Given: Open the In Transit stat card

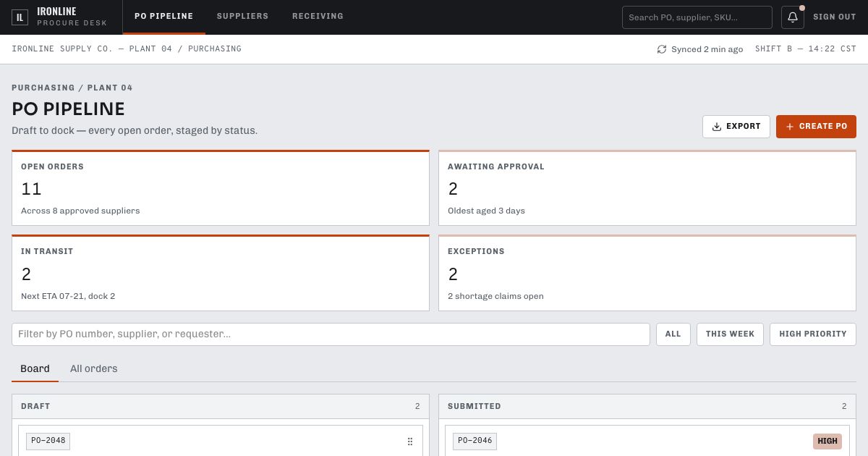Looking at the screenshot, I should [221, 273].
